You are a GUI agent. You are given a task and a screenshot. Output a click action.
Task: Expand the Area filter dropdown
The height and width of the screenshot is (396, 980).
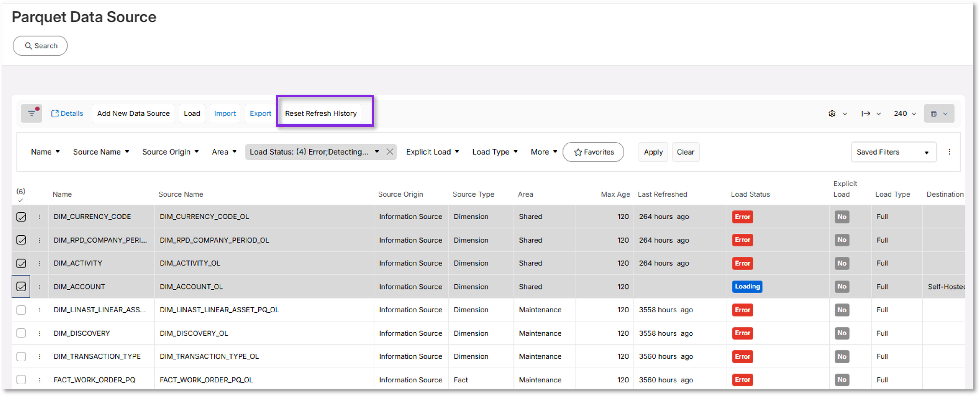(224, 152)
